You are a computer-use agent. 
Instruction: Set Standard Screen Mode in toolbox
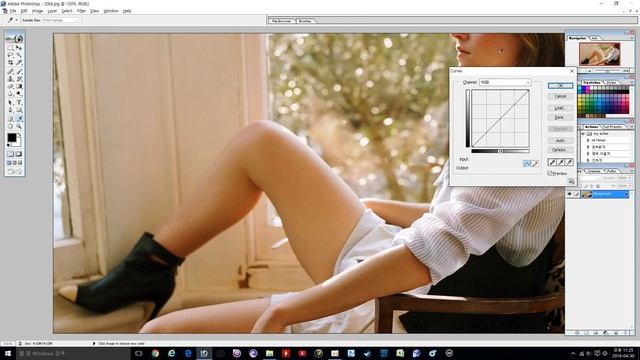(9, 163)
